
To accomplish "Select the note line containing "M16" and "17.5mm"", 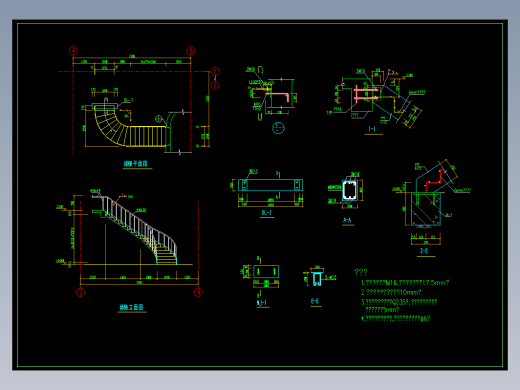I will click(405, 283).
